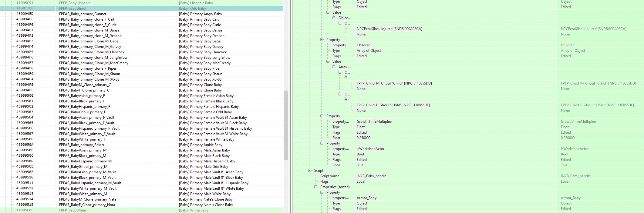
Task: Click "Array of Object" in first value column
Action: point(369,51)
